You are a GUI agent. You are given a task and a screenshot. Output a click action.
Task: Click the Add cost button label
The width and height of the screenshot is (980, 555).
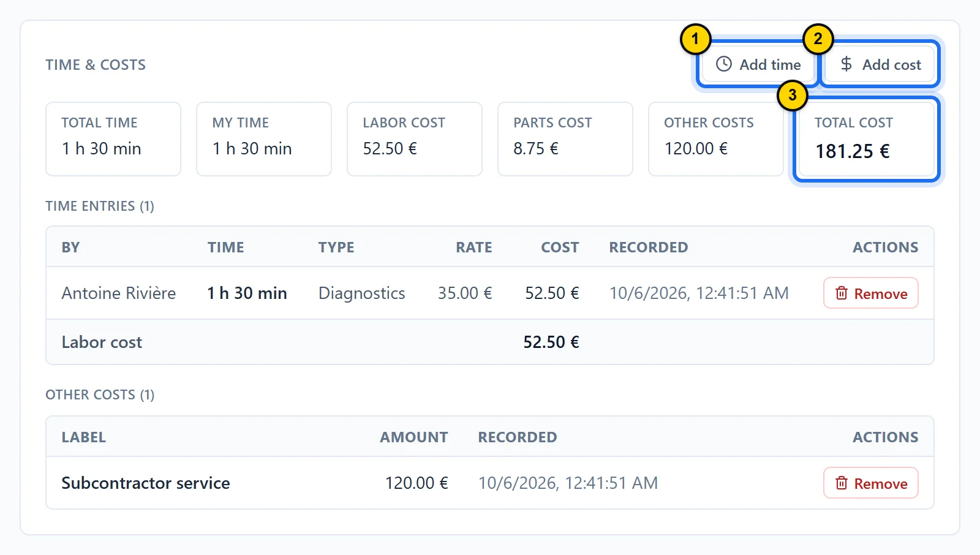coord(891,64)
